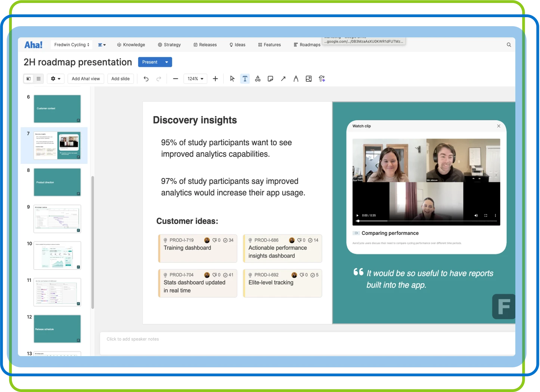This screenshot has width=540, height=392.
Task: Open the Roadmaps menu
Action: click(x=307, y=45)
